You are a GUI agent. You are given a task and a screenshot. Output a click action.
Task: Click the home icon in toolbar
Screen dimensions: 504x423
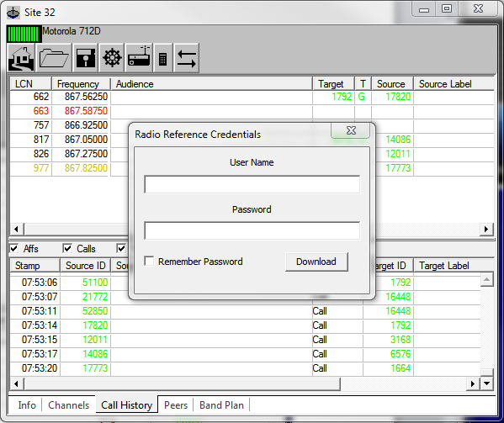(x=22, y=58)
